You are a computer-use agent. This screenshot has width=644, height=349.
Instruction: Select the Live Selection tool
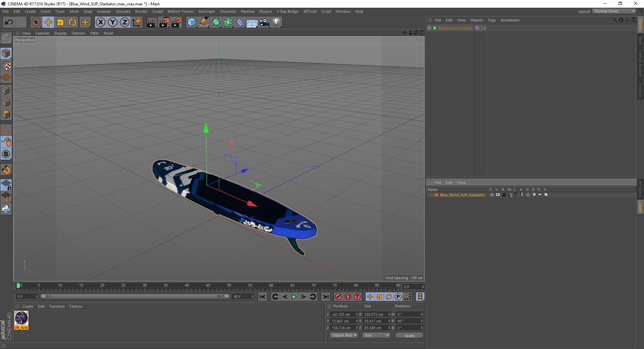tap(36, 22)
